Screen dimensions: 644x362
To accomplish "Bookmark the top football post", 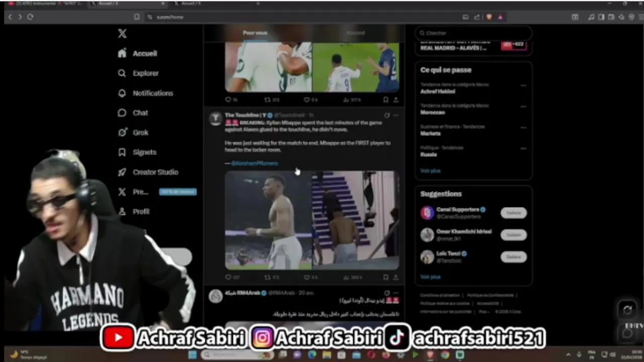I will (x=385, y=100).
